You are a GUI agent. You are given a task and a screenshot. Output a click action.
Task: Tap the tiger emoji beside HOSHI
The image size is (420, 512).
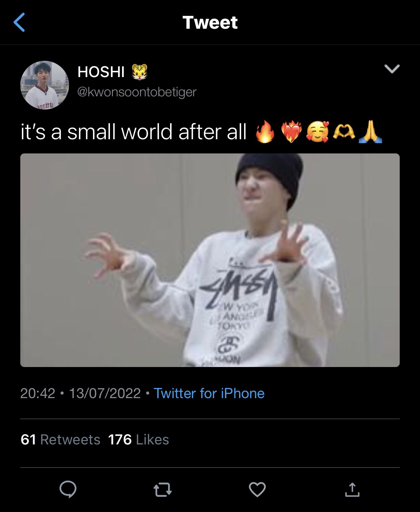tap(140, 72)
